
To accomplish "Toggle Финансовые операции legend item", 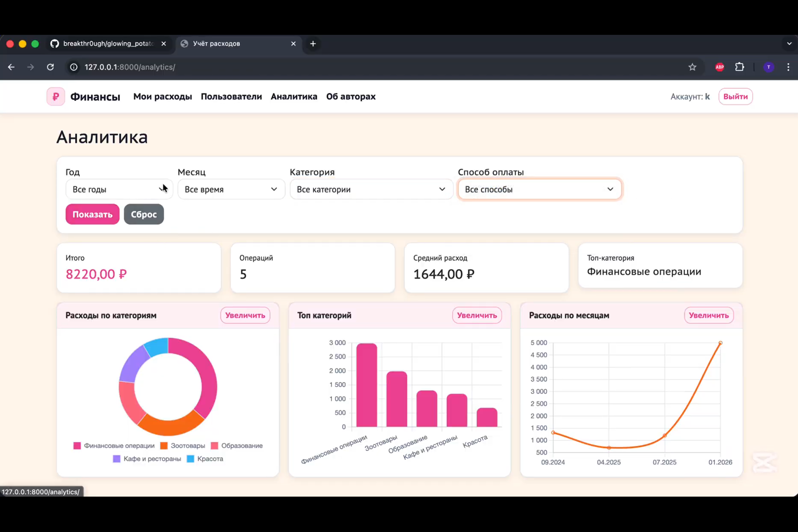I will (x=114, y=446).
